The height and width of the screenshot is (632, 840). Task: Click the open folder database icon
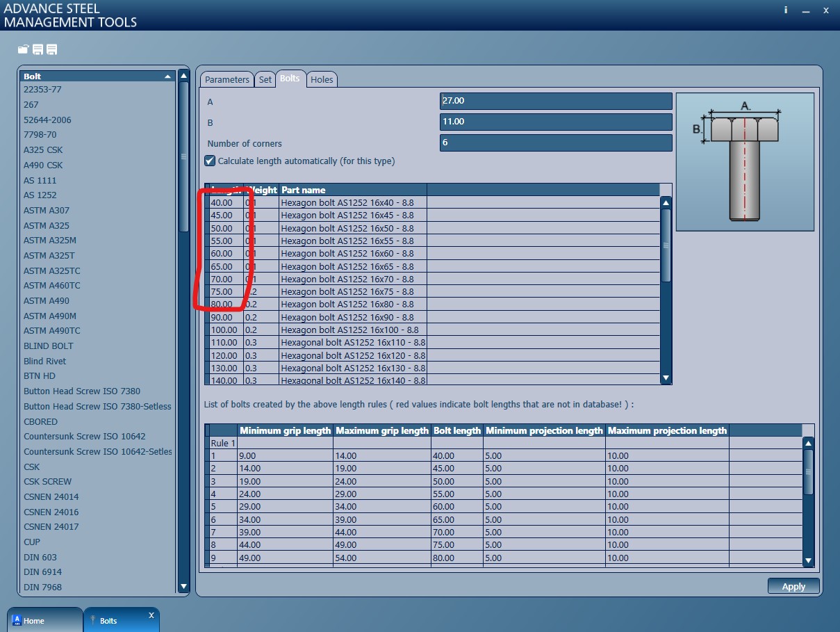coord(23,49)
